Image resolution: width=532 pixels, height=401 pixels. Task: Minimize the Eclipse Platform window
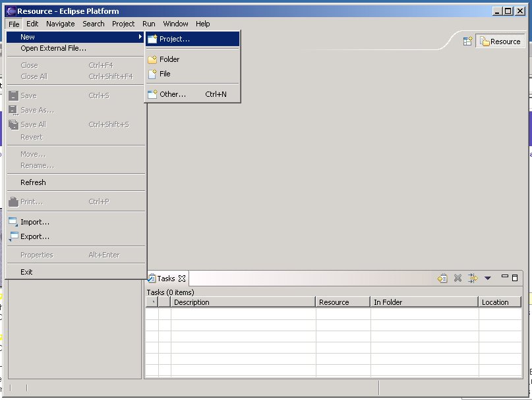pos(497,11)
